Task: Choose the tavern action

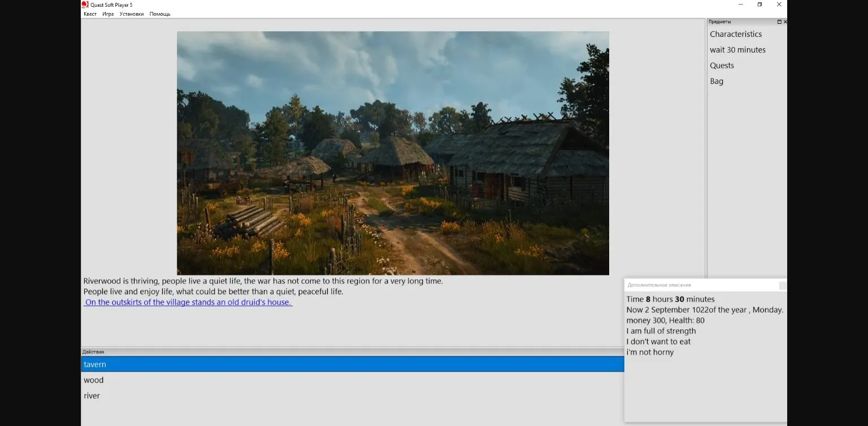Action: point(95,364)
